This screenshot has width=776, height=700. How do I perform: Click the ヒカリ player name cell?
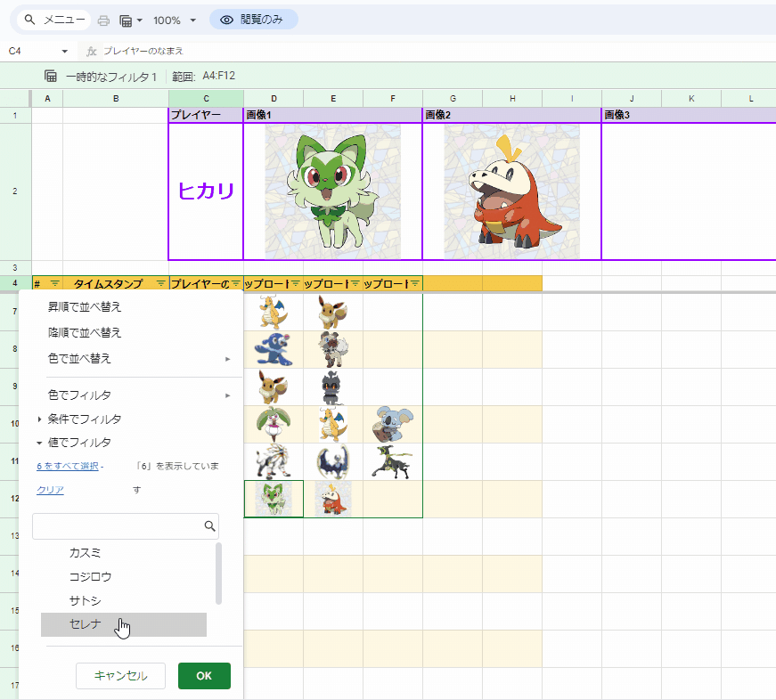206,191
